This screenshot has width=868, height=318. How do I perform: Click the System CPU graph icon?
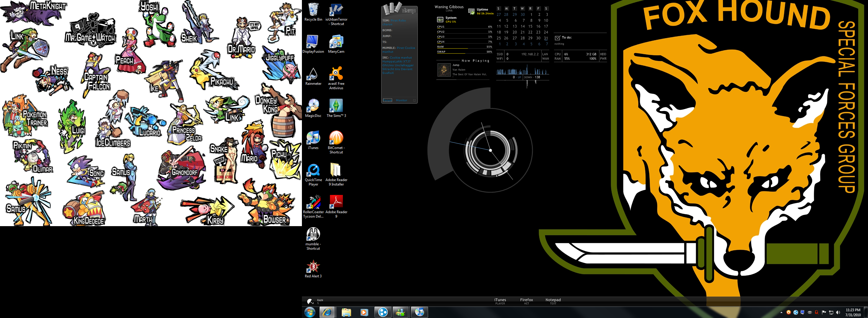click(x=440, y=19)
